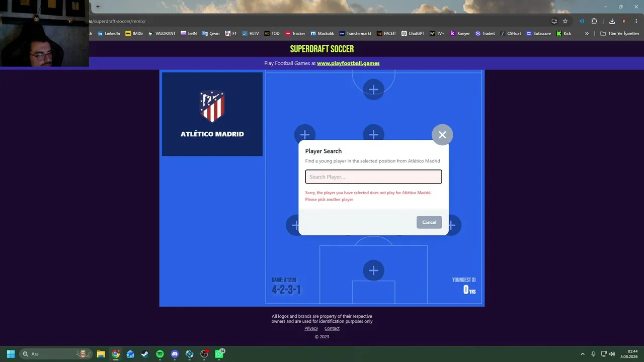This screenshot has height=362, width=644.
Task: Open the Kick bookmark
Action: coord(563,34)
